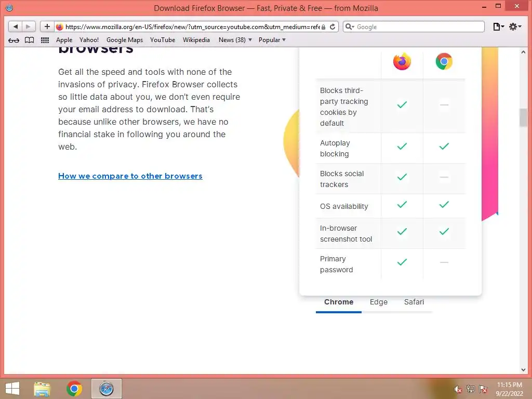Select the Chrome comparison tab
This screenshot has width=532, height=399.
point(339,302)
